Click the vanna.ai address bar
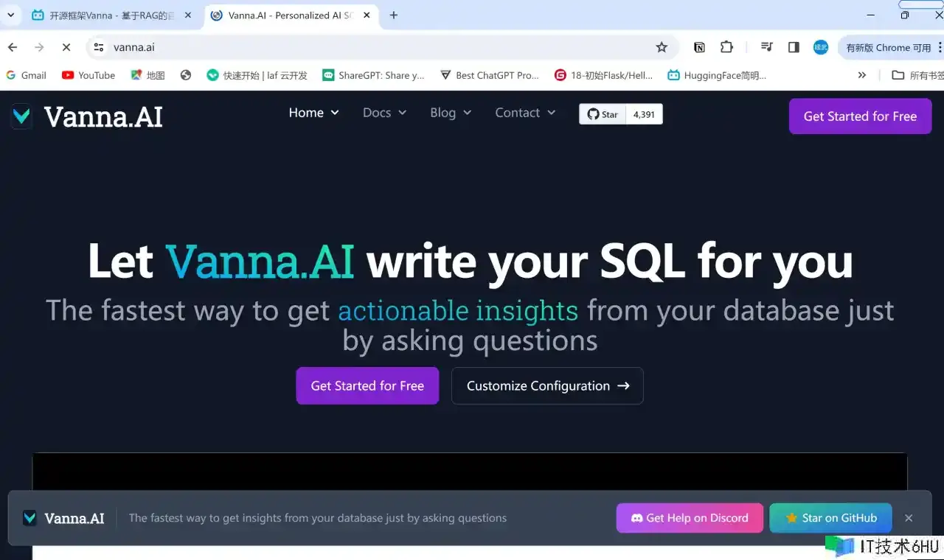 tap(369, 47)
